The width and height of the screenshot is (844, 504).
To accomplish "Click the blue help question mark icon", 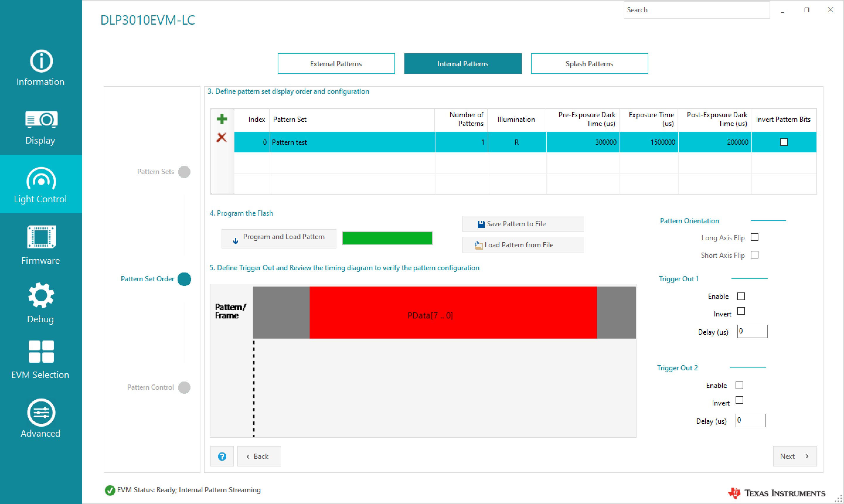I will (222, 456).
